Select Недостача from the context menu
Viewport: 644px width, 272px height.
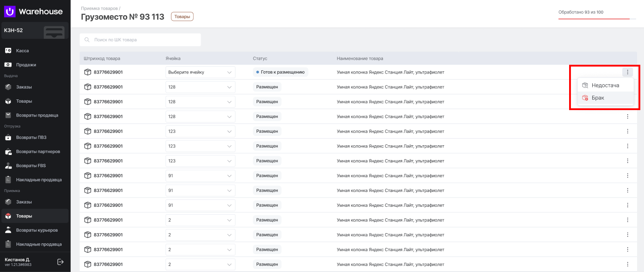[x=605, y=86]
